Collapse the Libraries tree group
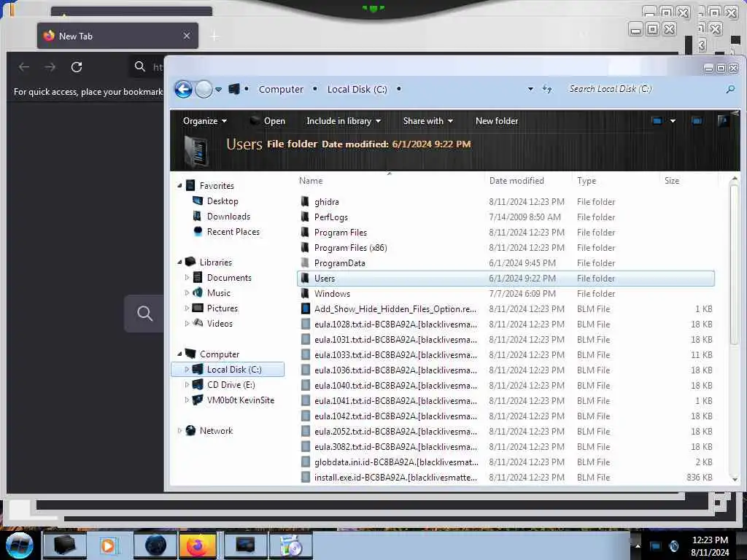747x560 pixels. coord(179,262)
